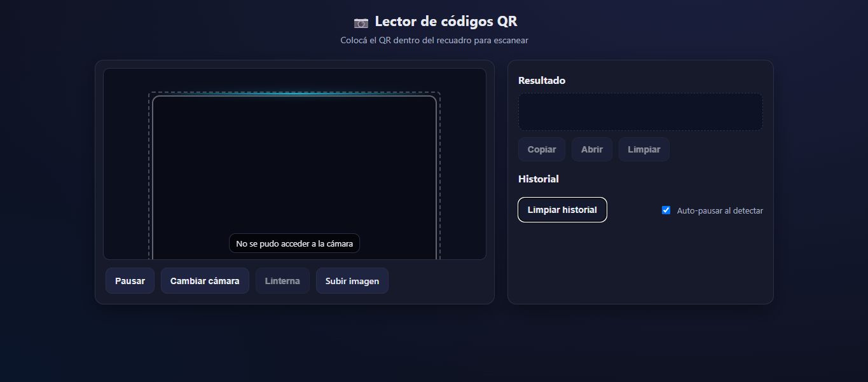This screenshot has width=868, height=382.
Task: Click the Historial section heading
Action: click(538, 179)
